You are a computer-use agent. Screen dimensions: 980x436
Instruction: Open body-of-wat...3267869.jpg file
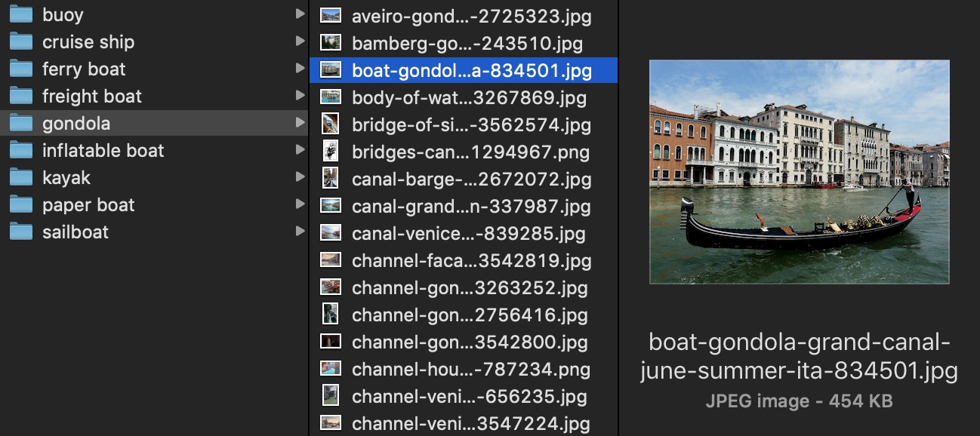tap(464, 97)
